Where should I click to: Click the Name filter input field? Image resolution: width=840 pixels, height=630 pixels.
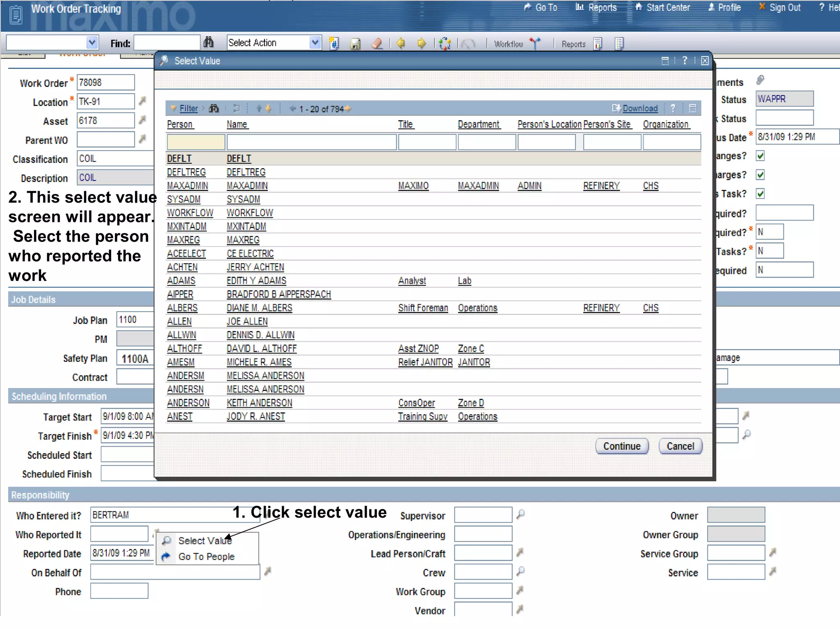[x=312, y=142]
